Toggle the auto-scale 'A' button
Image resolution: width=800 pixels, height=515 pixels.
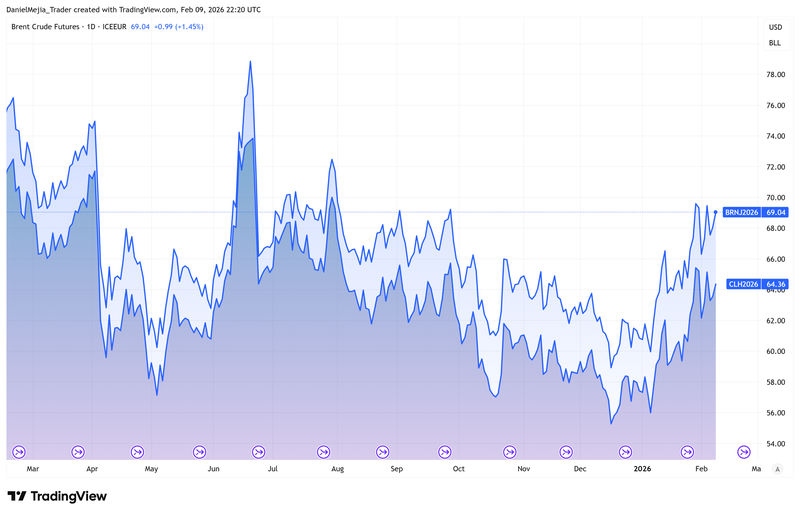pyautogui.click(x=775, y=468)
